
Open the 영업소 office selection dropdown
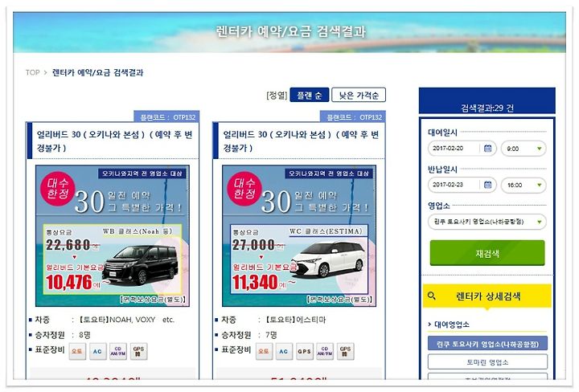487,222
